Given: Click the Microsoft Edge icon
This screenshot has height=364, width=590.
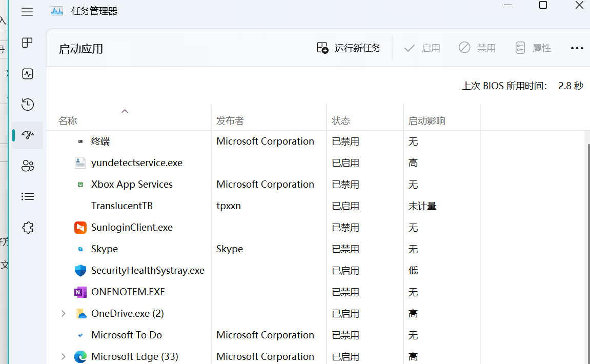Looking at the screenshot, I should click(x=80, y=356).
